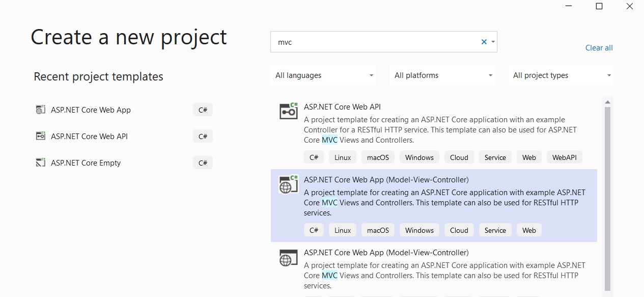Click the ASP.NET Core Web API result icon

point(289,111)
